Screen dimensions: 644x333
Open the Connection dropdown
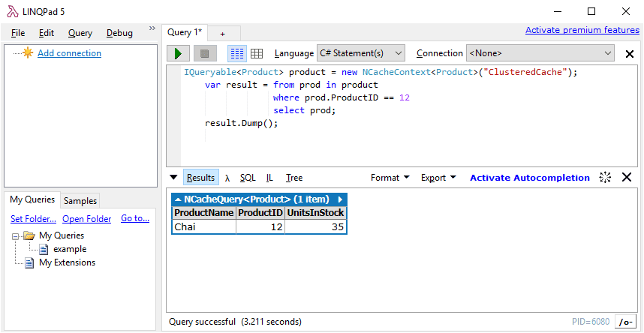click(540, 53)
